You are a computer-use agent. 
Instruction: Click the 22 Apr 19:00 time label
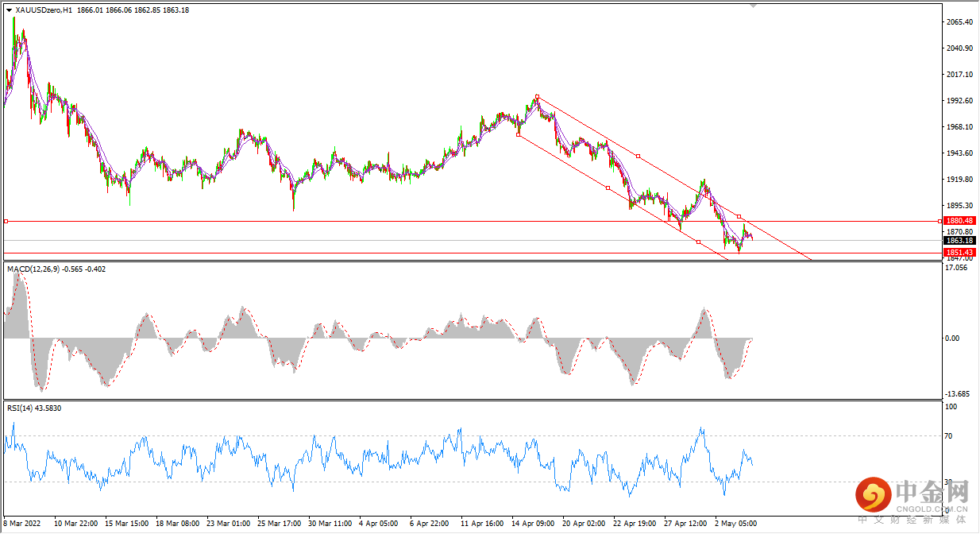coord(635,524)
